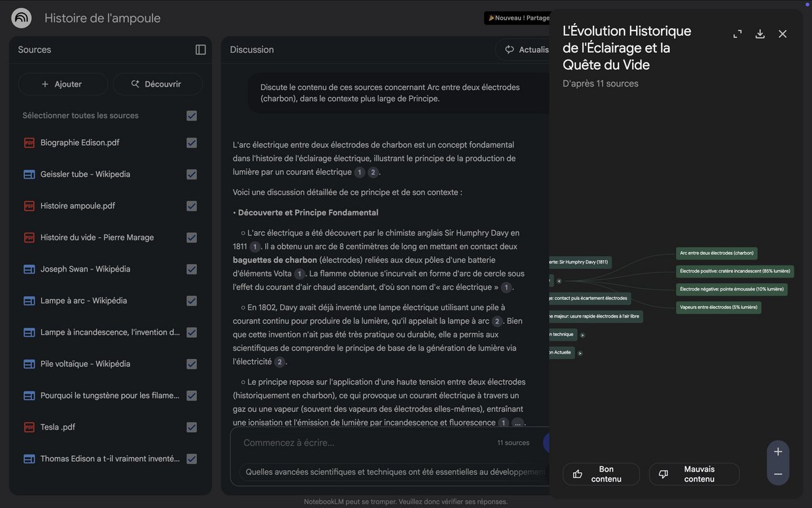812x508 pixels.
Task: Click web icon of Lampe à arc - Wikipédia
Action: [29, 301]
